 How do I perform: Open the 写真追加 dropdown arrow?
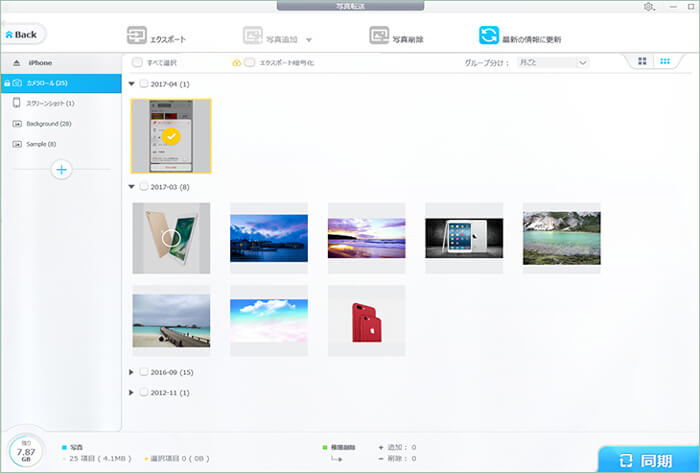click(x=309, y=39)
